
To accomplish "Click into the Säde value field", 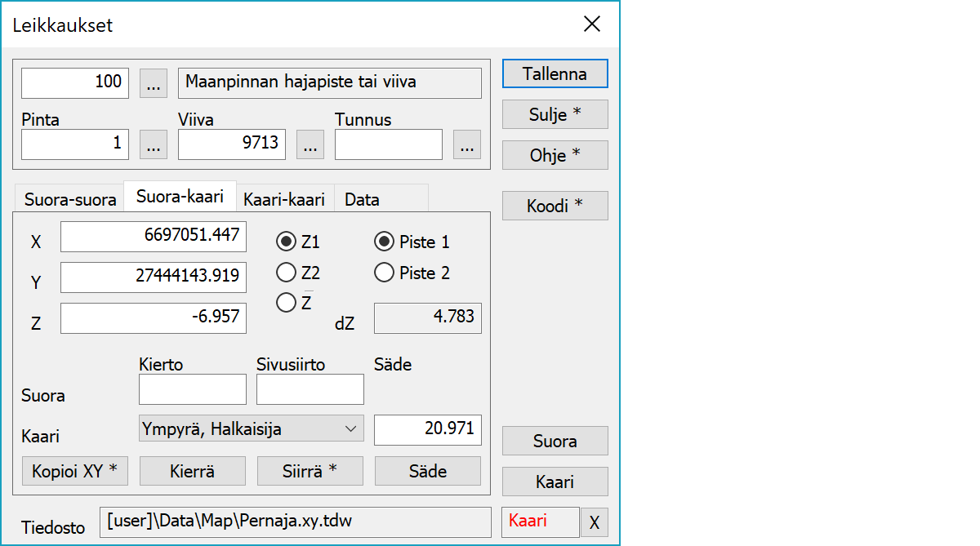I will (427, 429).
